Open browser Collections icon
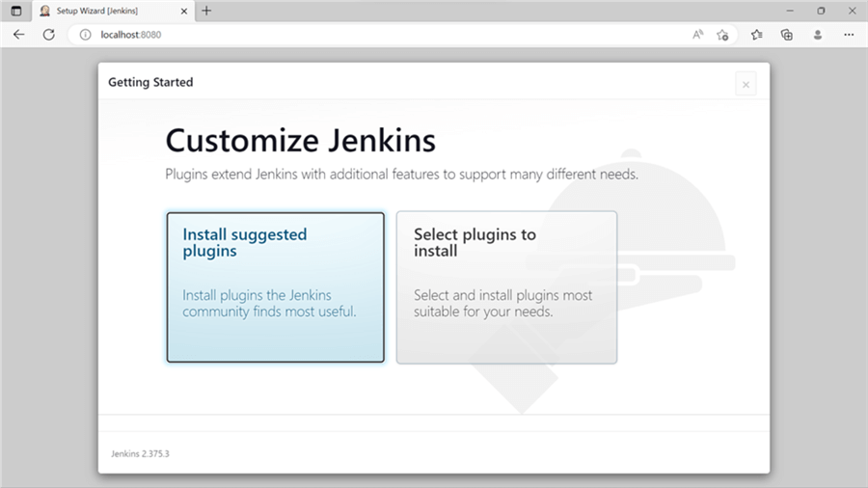Viewport: 868px width, 488px height. click(x=787, y=35)
